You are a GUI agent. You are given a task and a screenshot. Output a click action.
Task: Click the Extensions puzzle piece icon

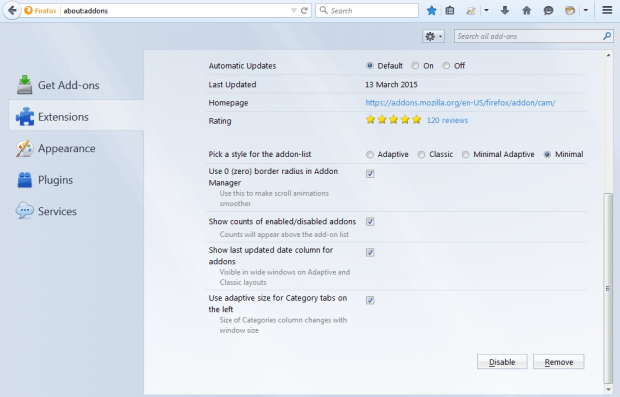(x=25, y=117)
